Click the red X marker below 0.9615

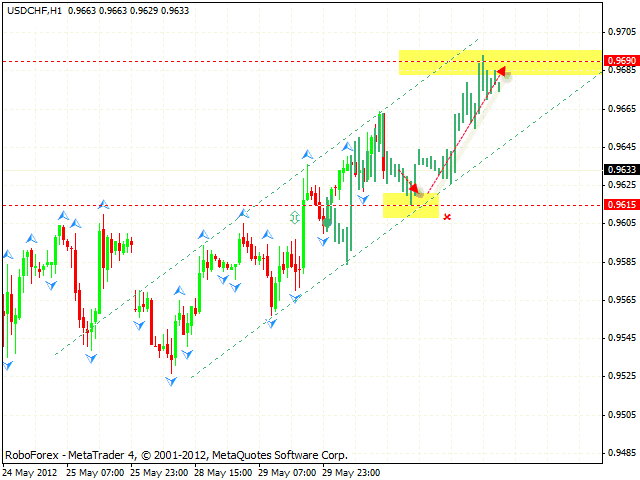point(446,216)
